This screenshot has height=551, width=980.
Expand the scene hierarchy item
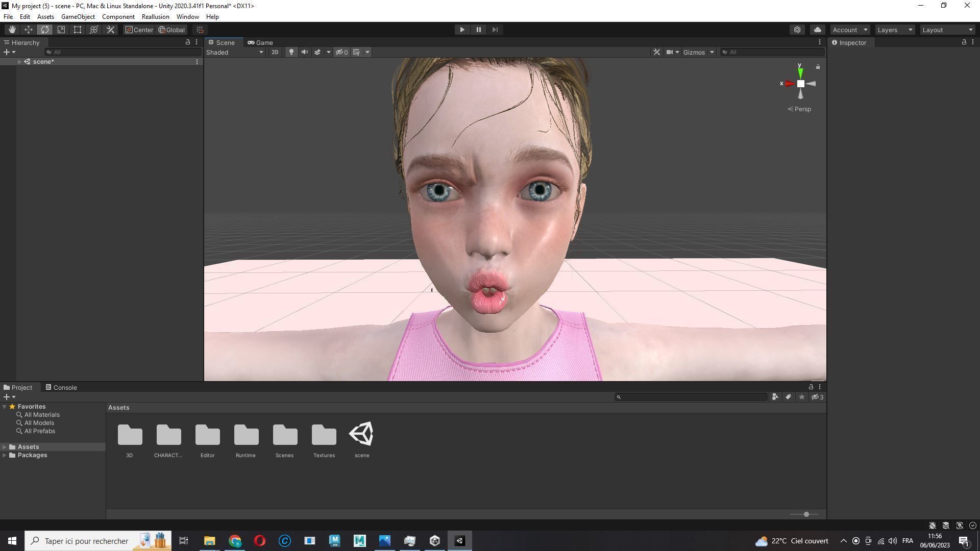(19, 62)
